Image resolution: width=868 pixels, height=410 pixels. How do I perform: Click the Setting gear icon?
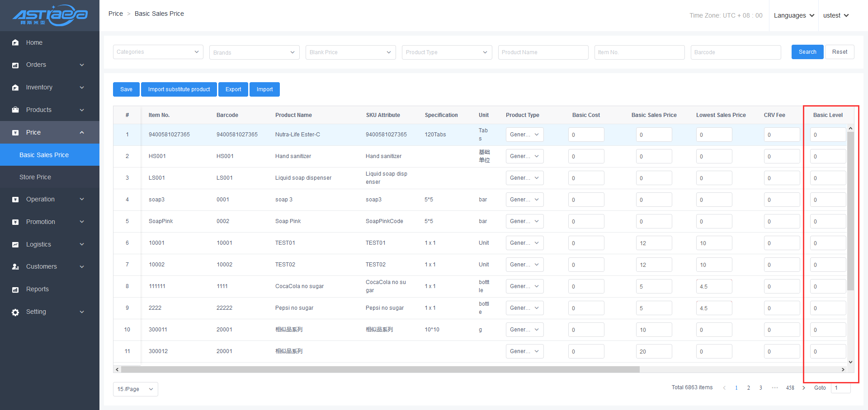coord(15,312)
